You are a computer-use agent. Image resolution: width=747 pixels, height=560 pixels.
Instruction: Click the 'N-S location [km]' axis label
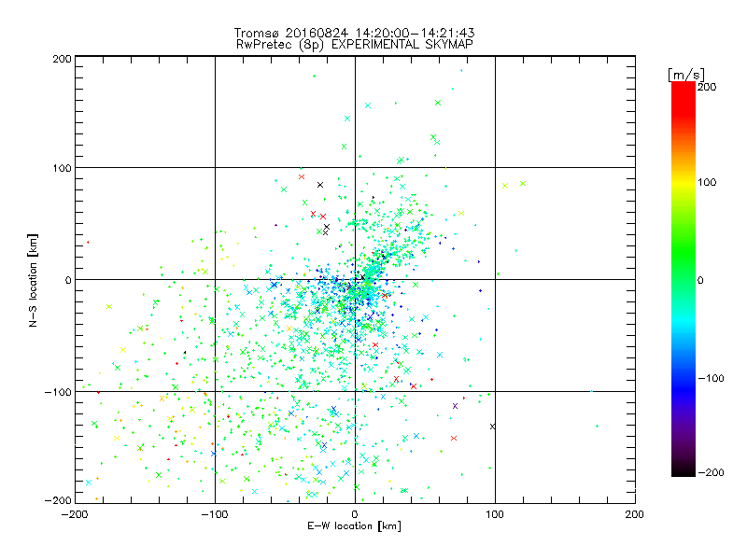click(x=33, y=280)
